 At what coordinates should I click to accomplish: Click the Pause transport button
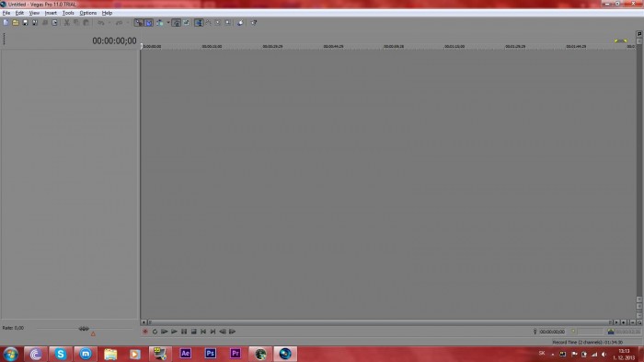(184, 332)
